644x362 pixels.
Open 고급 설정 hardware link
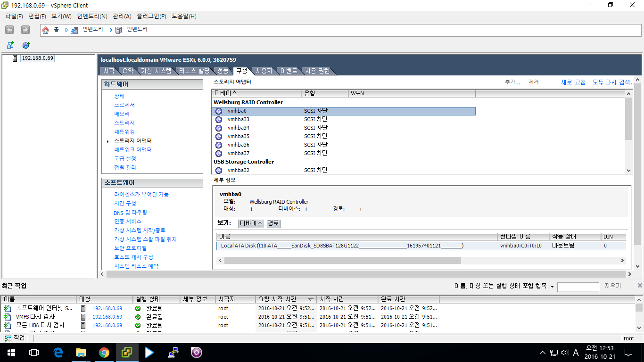click(125, 159)
